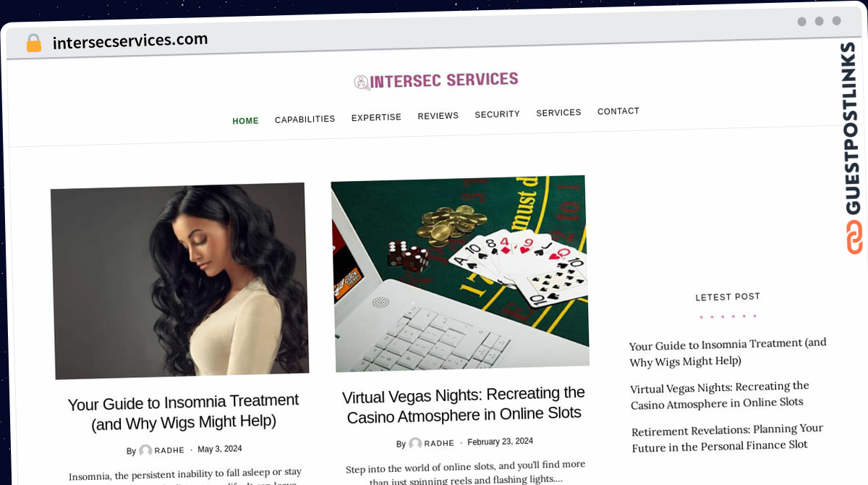Screen dimensions: 868x485
Task: Click the first gray window dot
Action: point(801,22)
